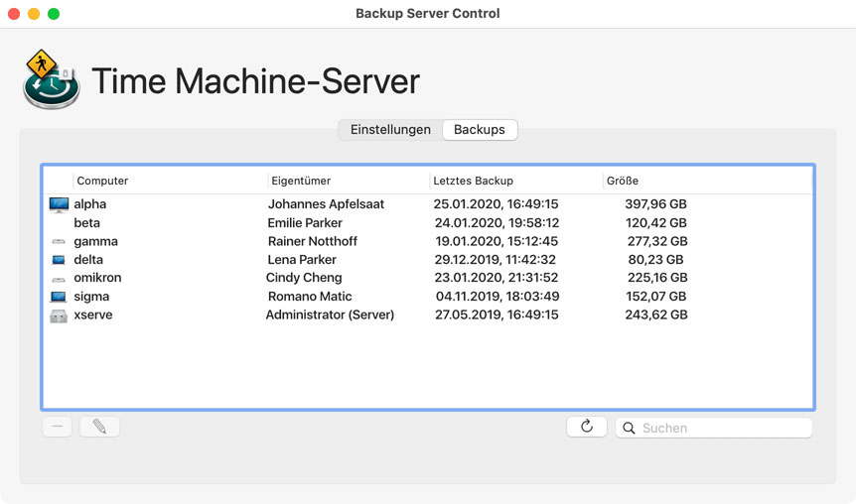Click size value 225,16 GB
The height and width of the screenshot is (504, 856).
657,278
